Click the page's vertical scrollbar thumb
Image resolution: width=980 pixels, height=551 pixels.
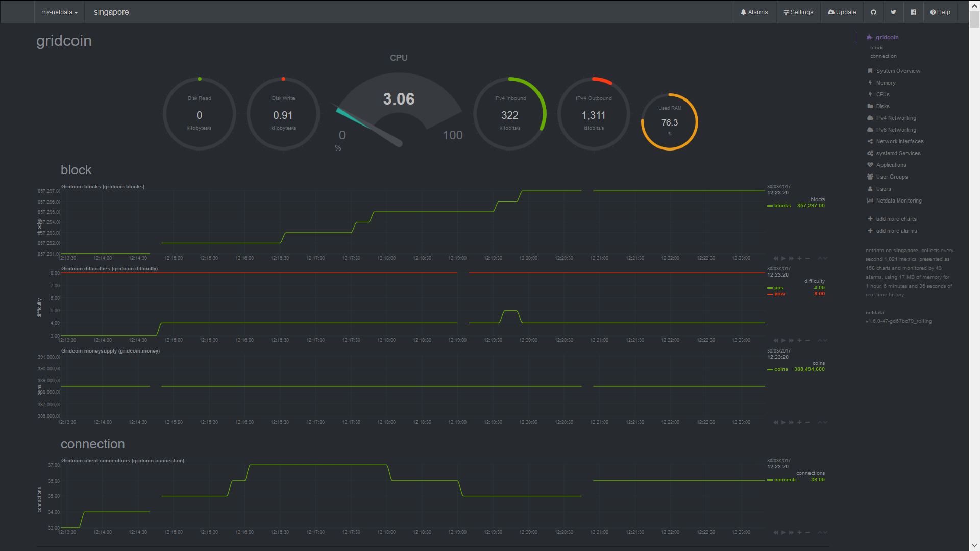974,19
